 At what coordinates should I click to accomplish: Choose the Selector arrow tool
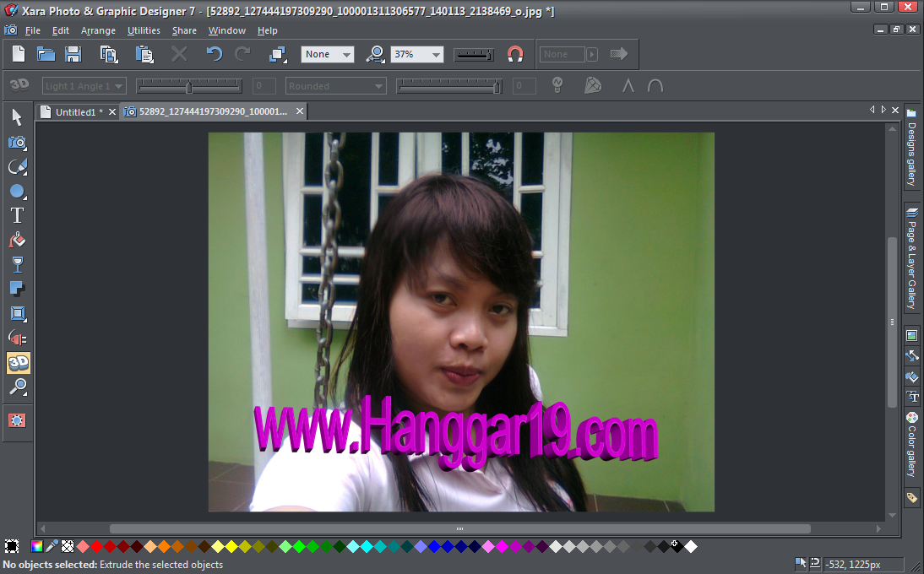[17, 117]
